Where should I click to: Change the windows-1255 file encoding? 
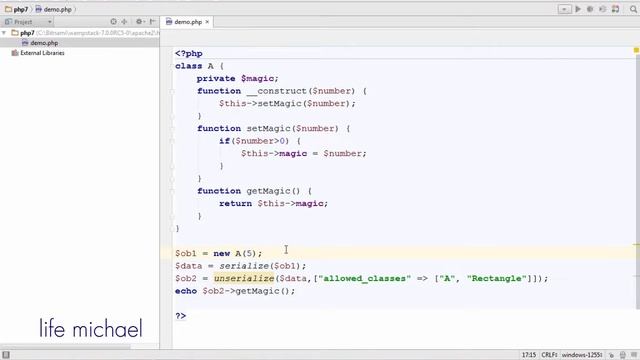pos(582,355)
